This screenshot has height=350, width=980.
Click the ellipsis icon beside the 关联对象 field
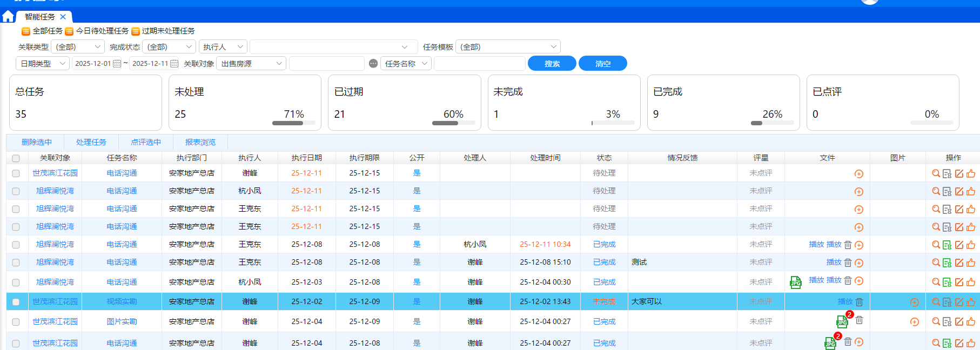[373, 64]
